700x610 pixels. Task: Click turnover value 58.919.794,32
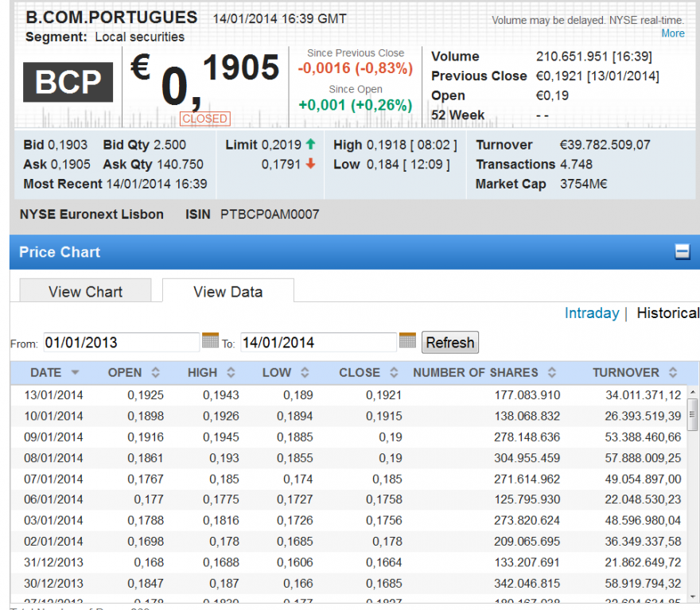[644, 583]
